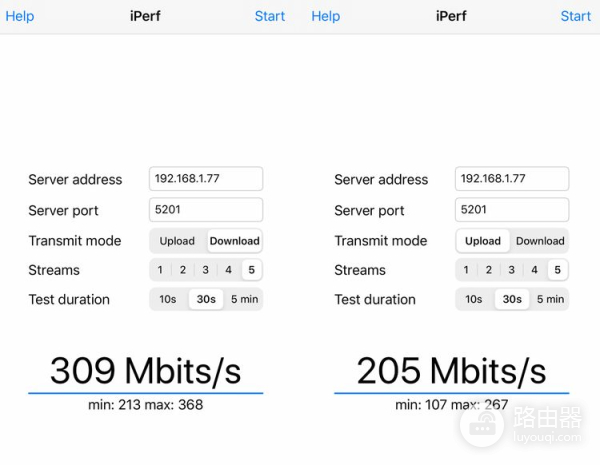Viewport: 600px width, 465px height.
Task: Tap Start in the left iPerf screen
Action: tap(269, 16)
